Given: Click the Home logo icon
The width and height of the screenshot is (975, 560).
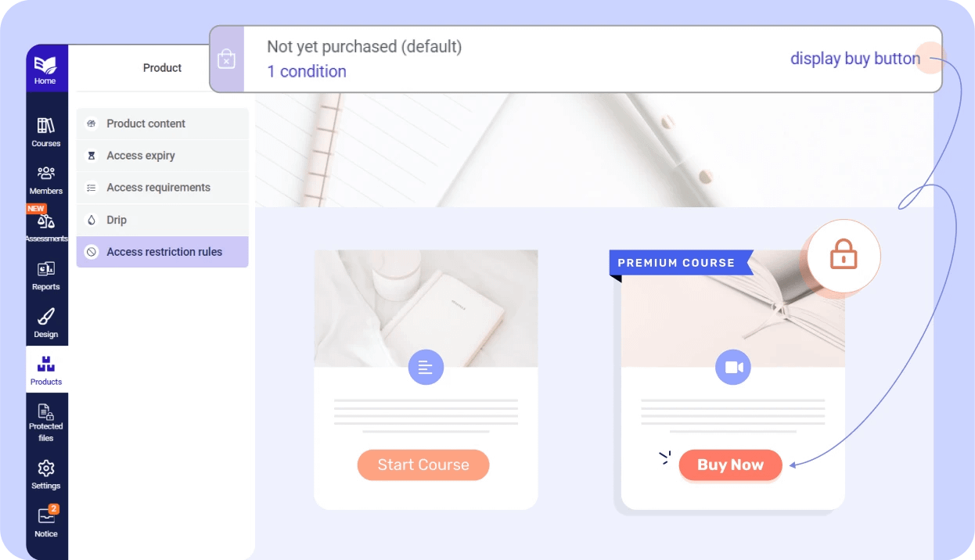Looking at the screenshot, I should pos(45,66).
